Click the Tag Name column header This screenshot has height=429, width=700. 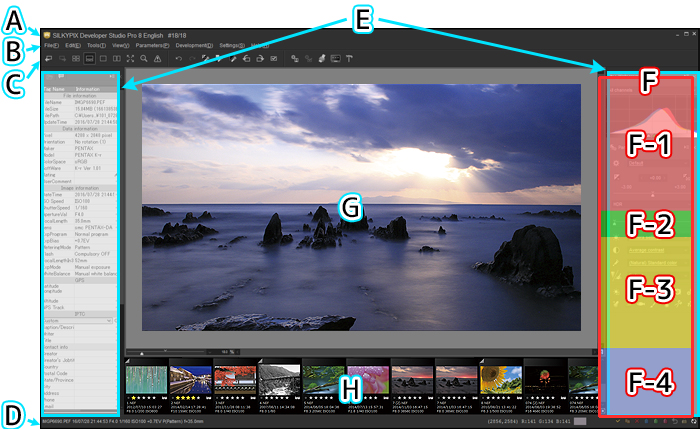pos(56,88)
